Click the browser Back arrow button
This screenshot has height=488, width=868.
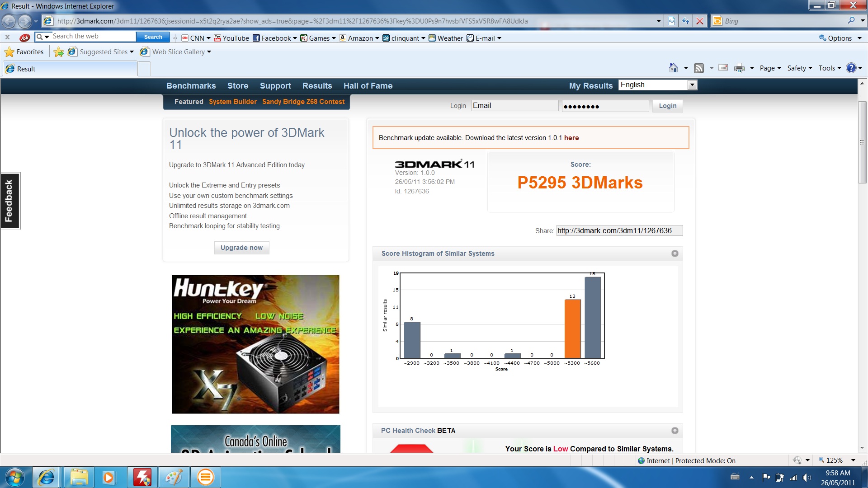9,21
